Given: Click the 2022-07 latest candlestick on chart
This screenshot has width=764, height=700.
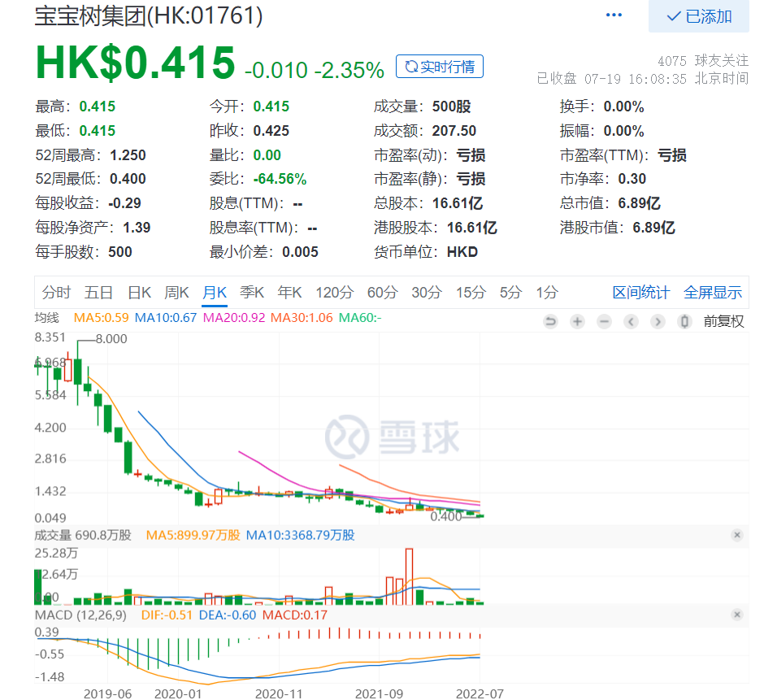Looking at the screenshot, I should [x=480, y=515].
